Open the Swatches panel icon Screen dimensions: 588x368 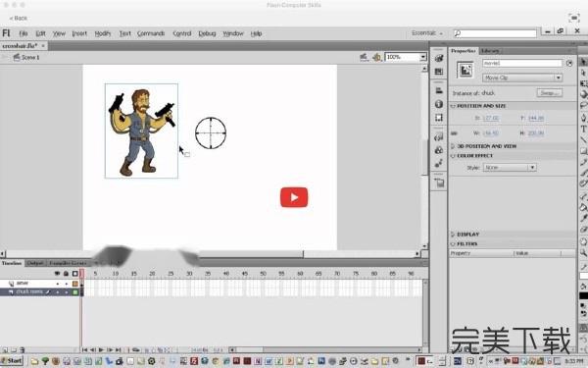439,72
